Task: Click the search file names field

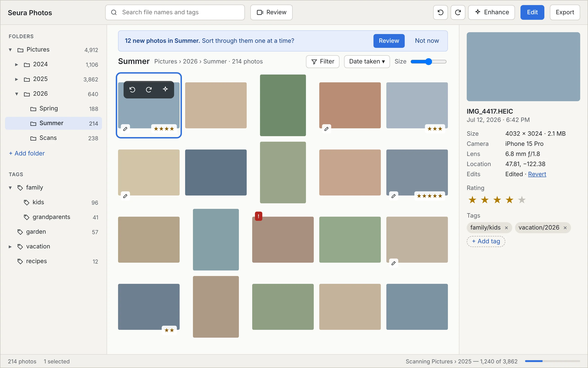Action: coord(175,12)
